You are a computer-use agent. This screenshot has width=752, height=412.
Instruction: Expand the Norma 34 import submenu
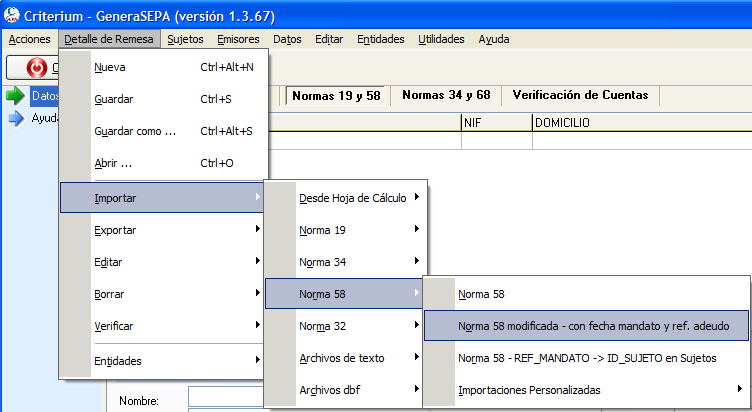345,262
